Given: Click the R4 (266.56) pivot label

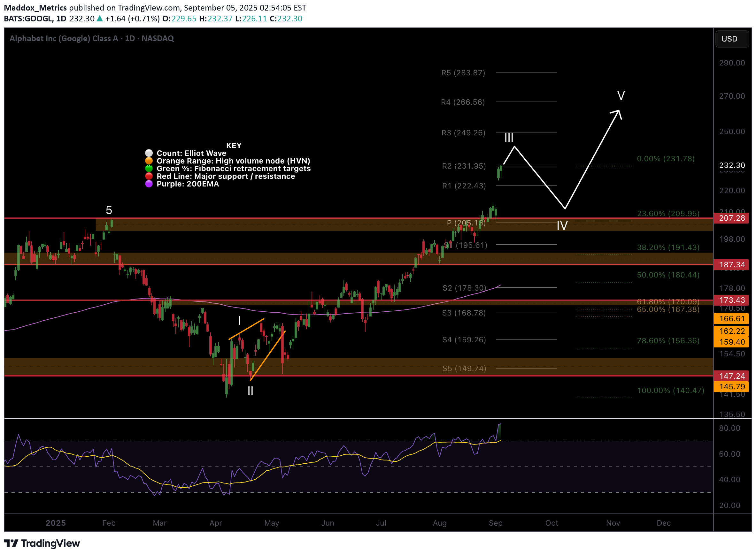Looking at the screenshot, I should (463, 102).
